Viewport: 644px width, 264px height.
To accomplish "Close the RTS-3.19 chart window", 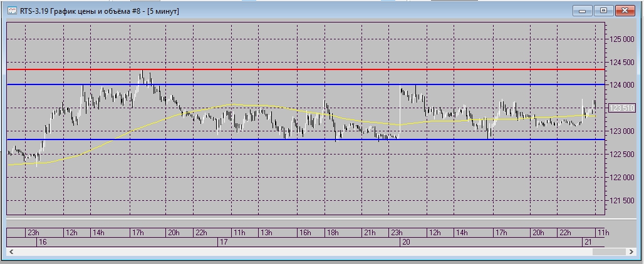I will tap(625, 11).
